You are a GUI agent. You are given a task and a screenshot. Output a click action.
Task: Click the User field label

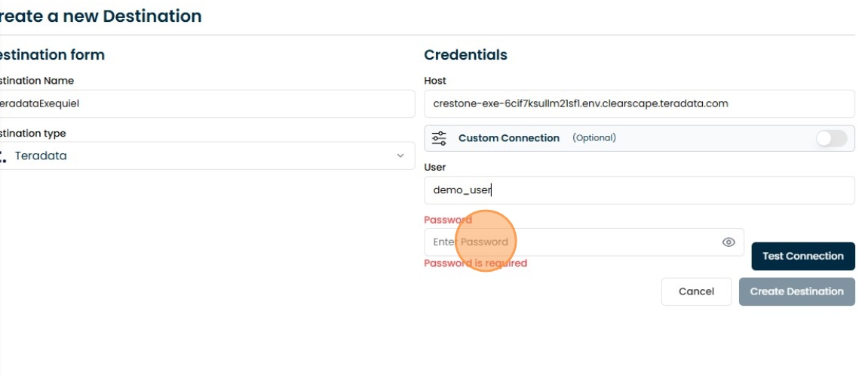[435, 167]
